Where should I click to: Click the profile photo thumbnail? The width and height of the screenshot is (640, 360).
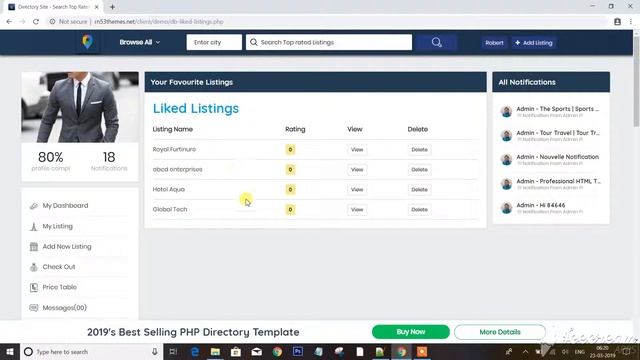80,107
